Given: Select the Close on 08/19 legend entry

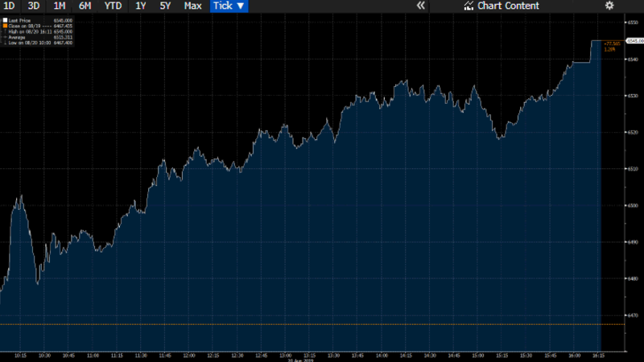Looking at the screenshot, I should (37, 26).
